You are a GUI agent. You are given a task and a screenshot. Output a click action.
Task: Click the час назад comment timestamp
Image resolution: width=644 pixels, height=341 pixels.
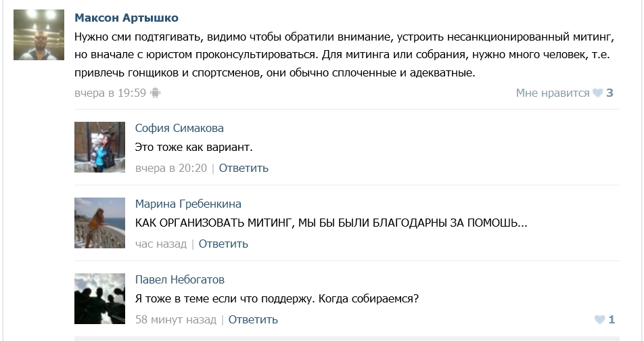coord(161,244)
